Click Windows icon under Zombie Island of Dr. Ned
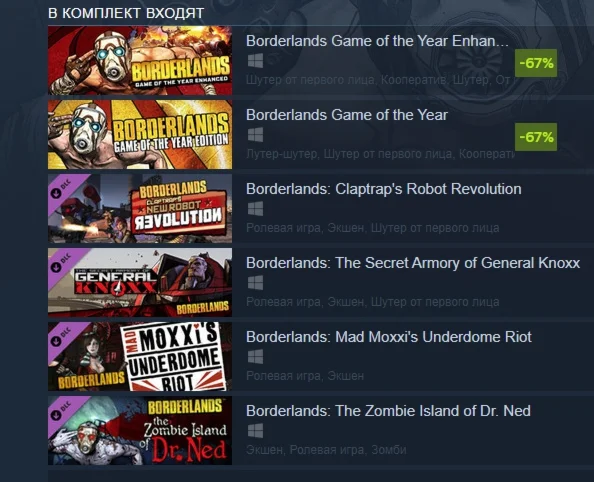 pos(255,431)
